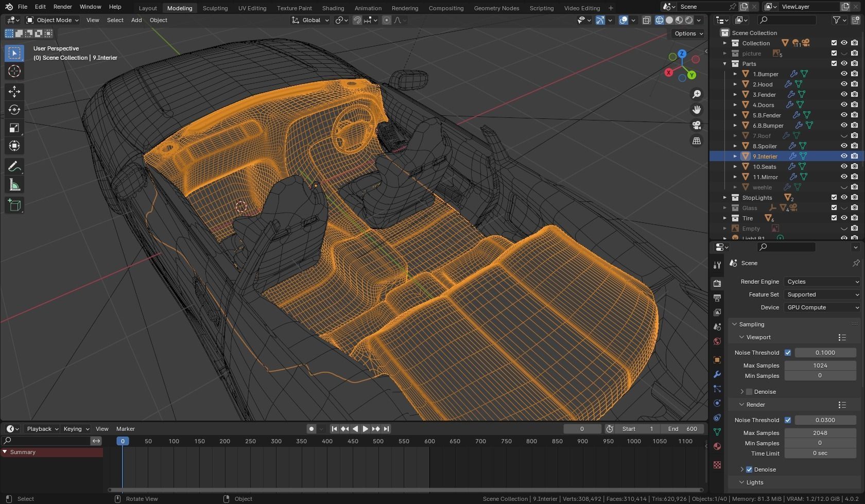
Task: Open the Render menu
Action: [x=62, y=7]
